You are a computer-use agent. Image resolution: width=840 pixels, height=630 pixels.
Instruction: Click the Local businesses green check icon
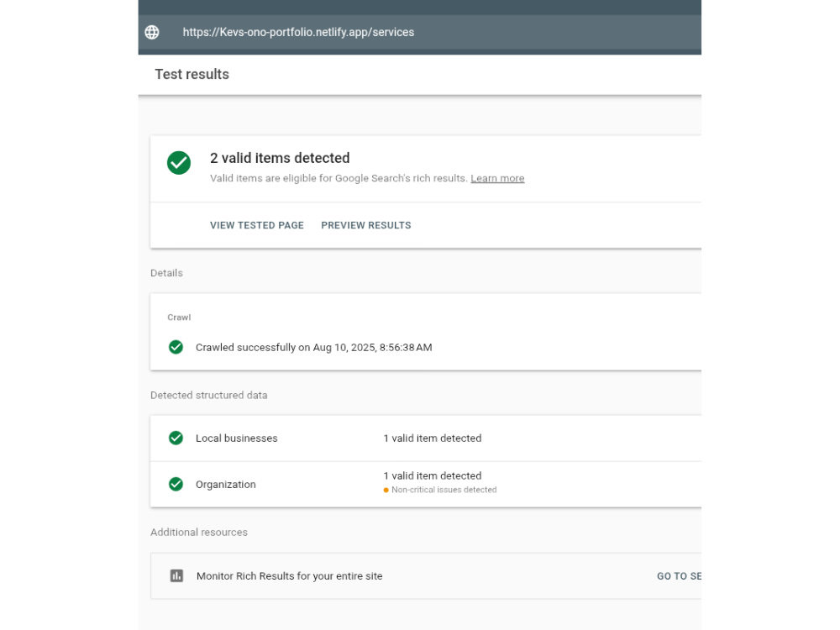[x=176, y=438]
